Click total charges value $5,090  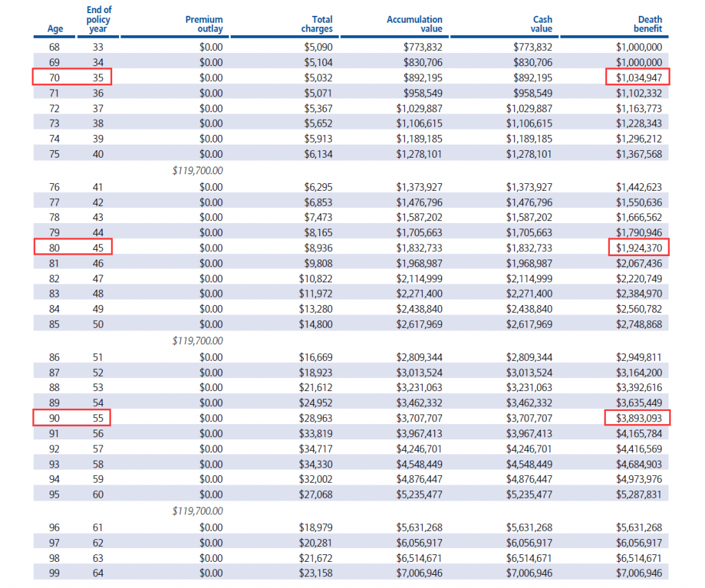[318, 47]
